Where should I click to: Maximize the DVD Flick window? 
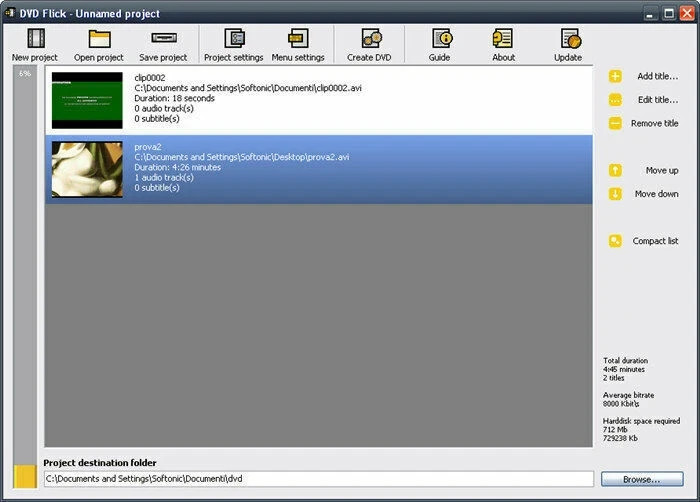click(x=669, y=13)
